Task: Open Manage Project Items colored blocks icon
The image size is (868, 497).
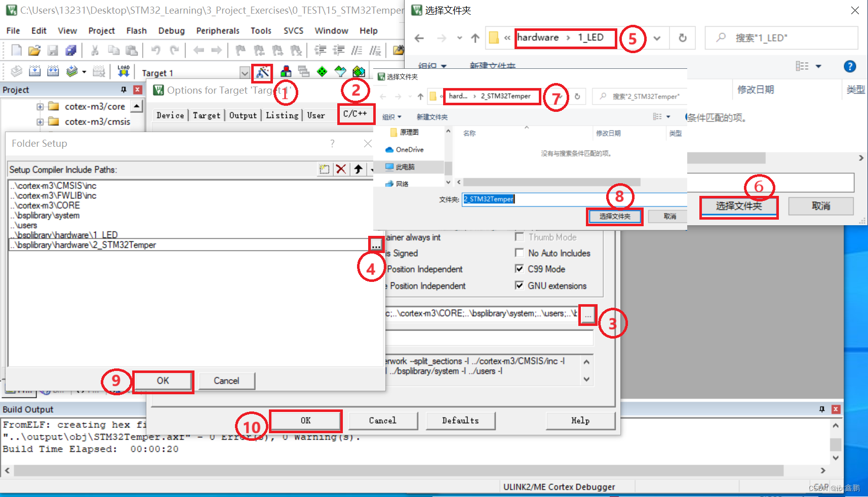Action: tap(286, 71)
